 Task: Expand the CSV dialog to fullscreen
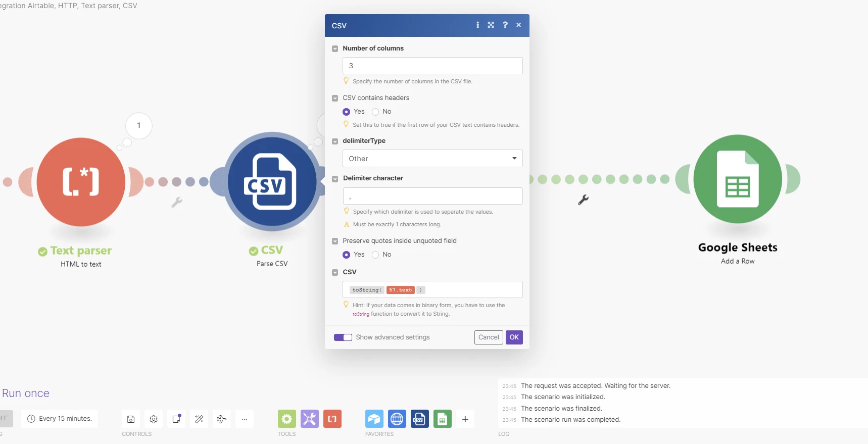pyautogui.click(x=491, y=25)
